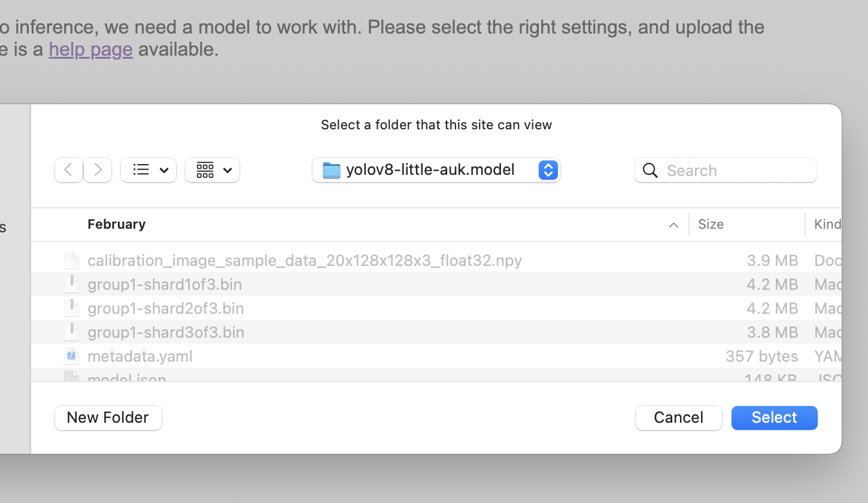Click the folder icon in location popup
The width and height of the screenshot is (868, 503).
point(331,170)
